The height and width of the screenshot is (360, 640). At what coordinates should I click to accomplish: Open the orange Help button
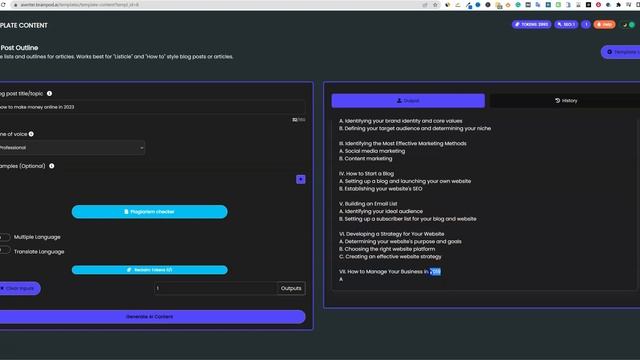pos(604,24)
